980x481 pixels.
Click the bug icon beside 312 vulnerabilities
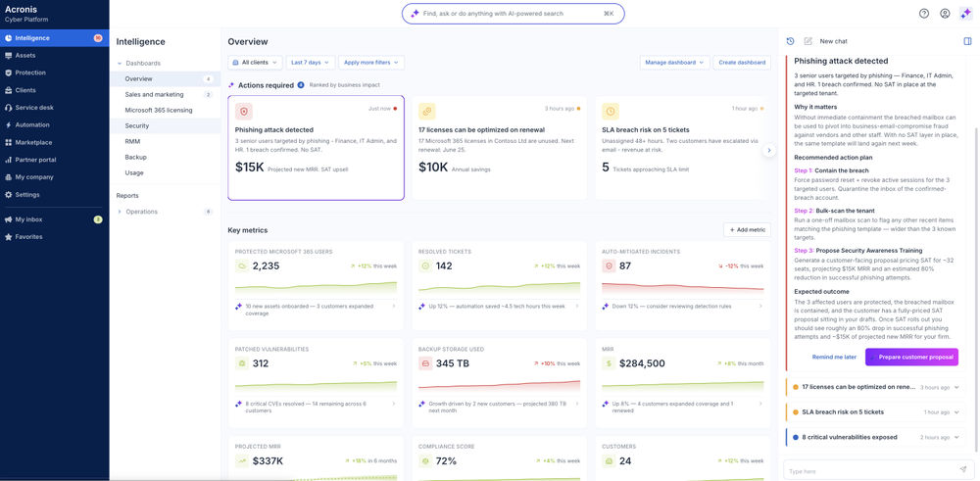tap(241, 363)
